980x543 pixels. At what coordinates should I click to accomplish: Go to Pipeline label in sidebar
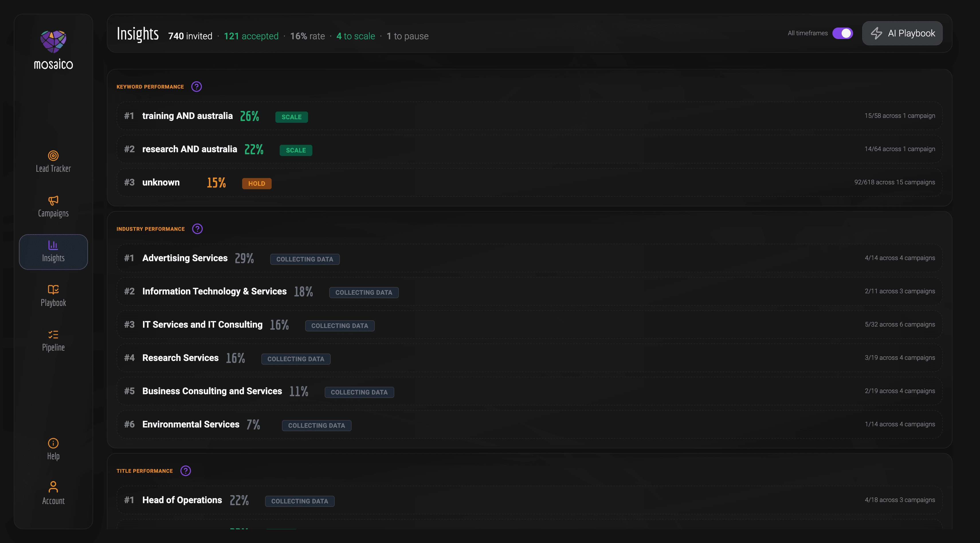pyautogui.click(x=53, y=347)
